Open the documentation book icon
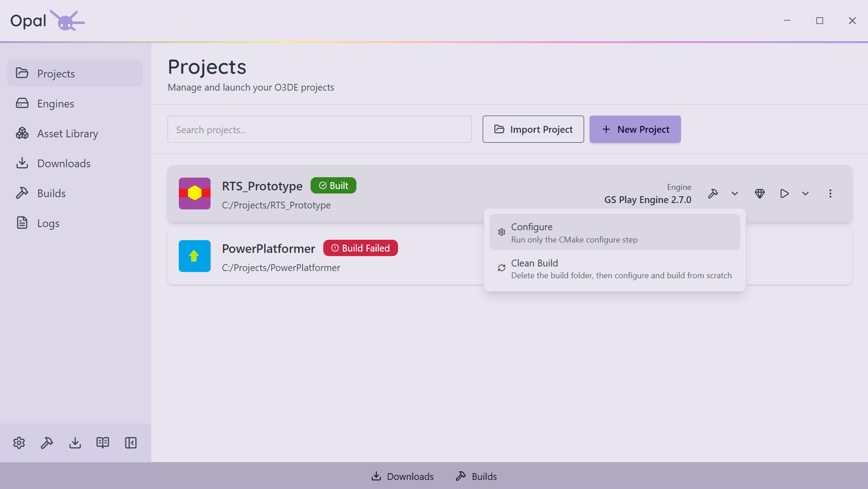868x489 pixels. (103, 443)
